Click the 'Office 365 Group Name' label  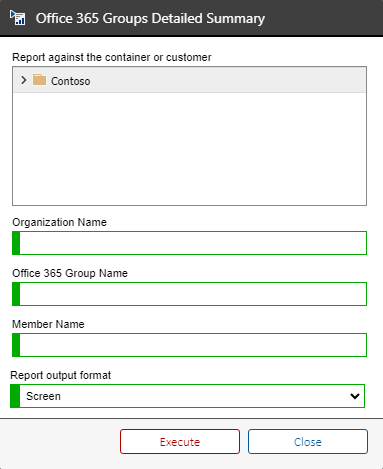pos(70,273)
